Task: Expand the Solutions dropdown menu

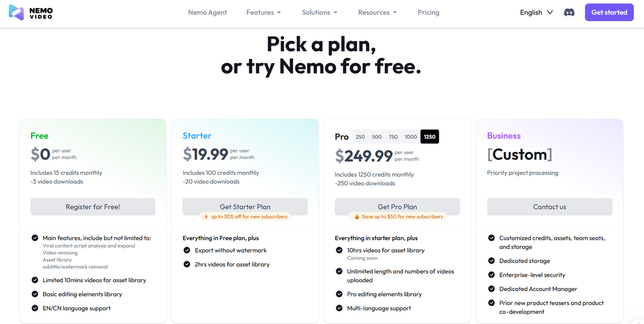Action: pos(319,13)
